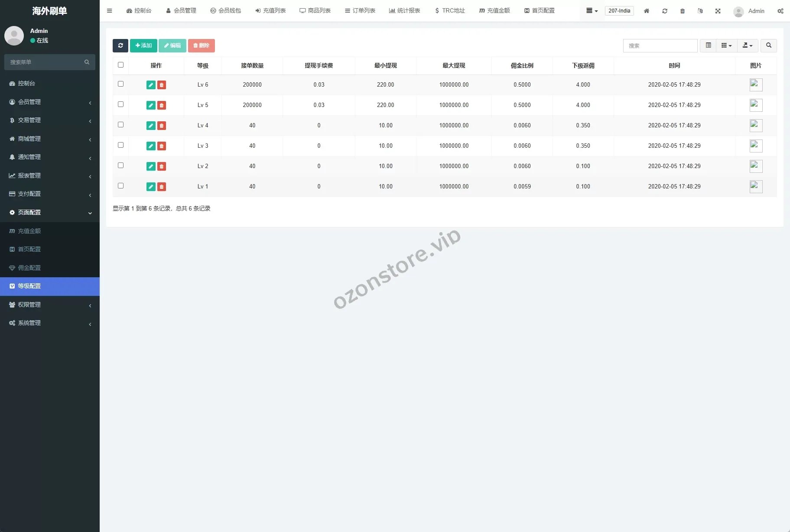The width and height of the screenshot is (790, 532).
Task: Click the hamburger icon to collapse the sidebar
Action: tap(110, 11)
